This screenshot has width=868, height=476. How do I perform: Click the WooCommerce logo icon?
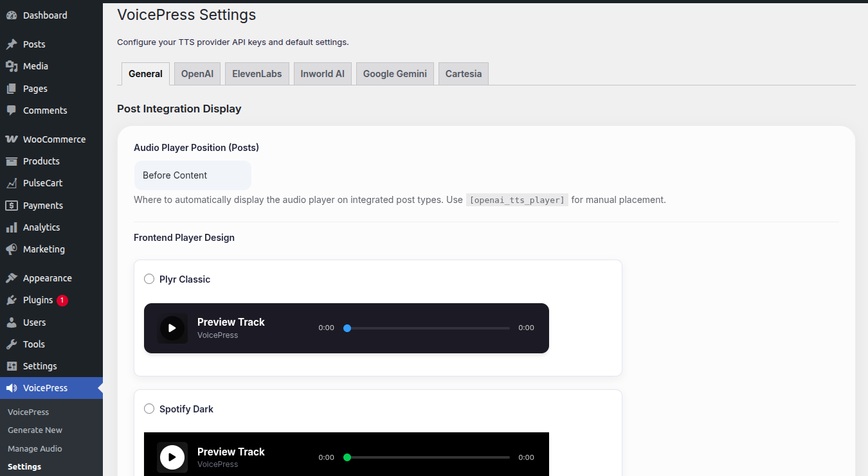(x=12, y=139)
